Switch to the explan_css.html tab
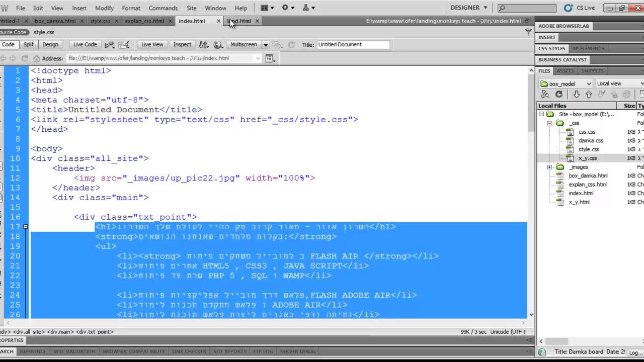644x362 pixels. click(144, 21)
